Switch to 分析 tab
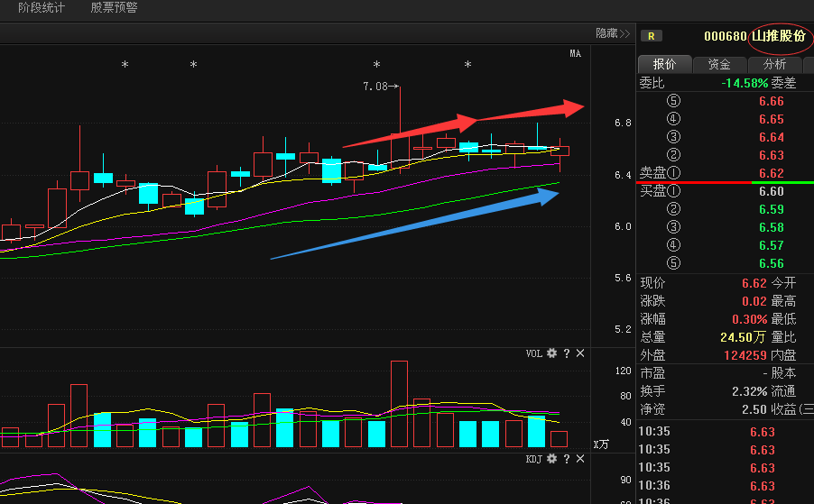 click(x=774, y=64)
